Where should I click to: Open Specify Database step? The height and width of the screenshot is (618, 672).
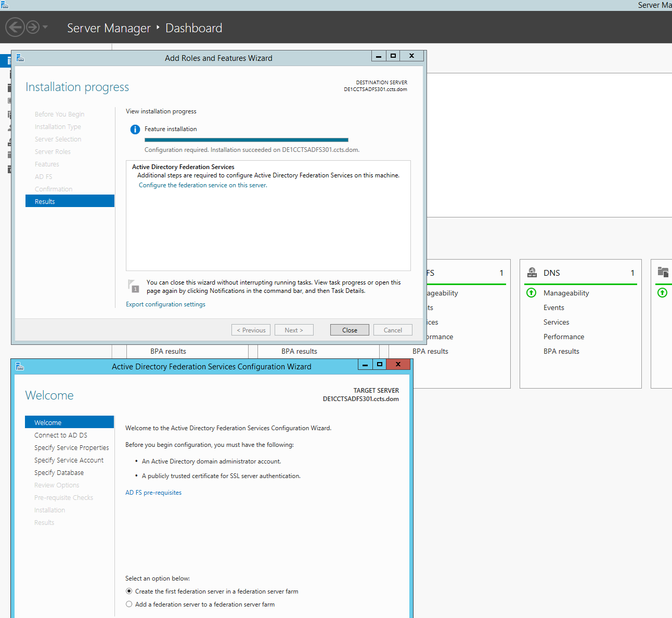click(x=59, y=473)
